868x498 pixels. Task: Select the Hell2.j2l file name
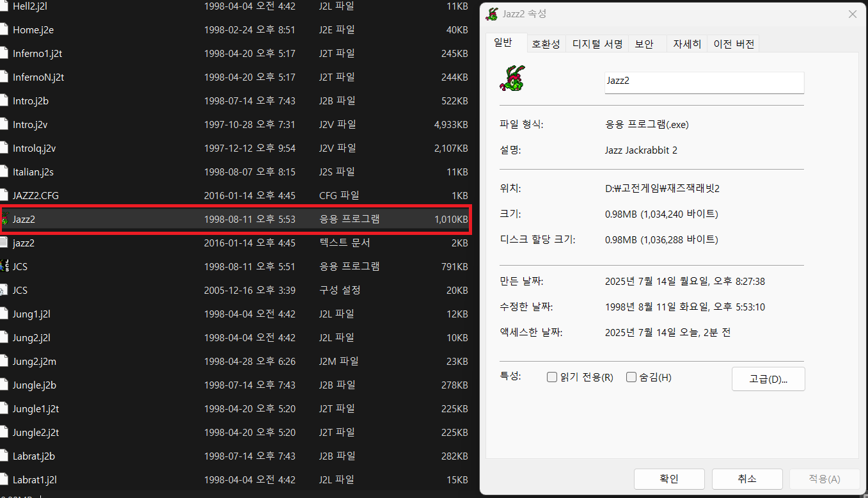(x=29, y=6)
